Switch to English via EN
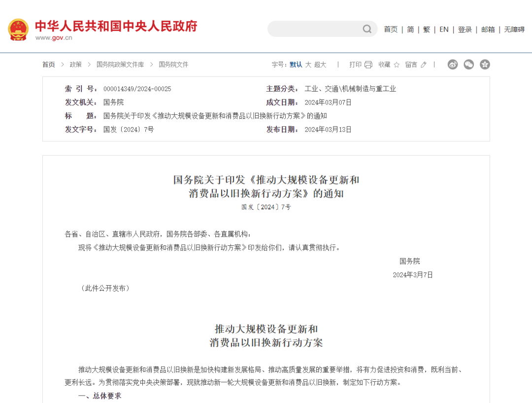Viewport: 532px width, 403px height. (x=444, y=30)
